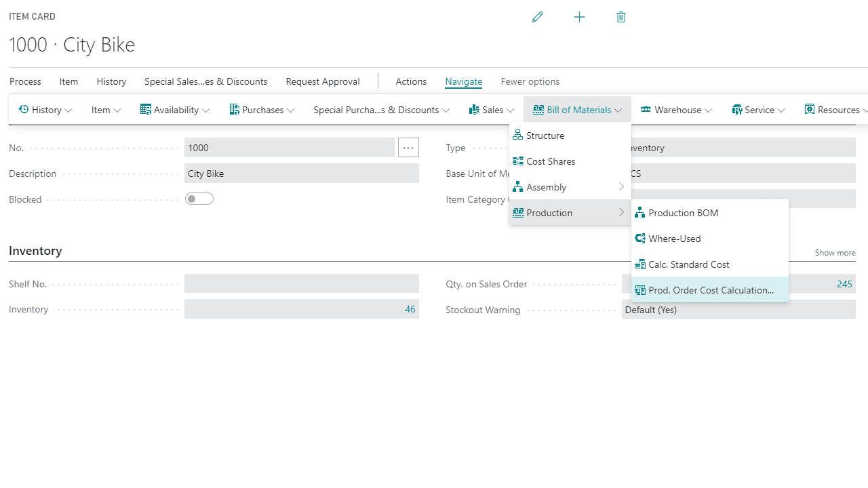868x488 pixels.
Task: Click the History clock icon in toolbar
Action: [x=24, y=110]
